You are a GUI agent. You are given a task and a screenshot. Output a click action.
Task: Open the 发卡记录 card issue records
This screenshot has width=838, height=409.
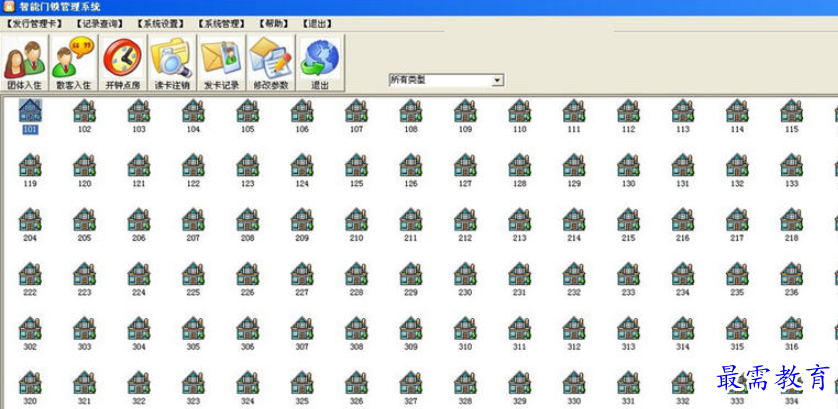[221, 64]
